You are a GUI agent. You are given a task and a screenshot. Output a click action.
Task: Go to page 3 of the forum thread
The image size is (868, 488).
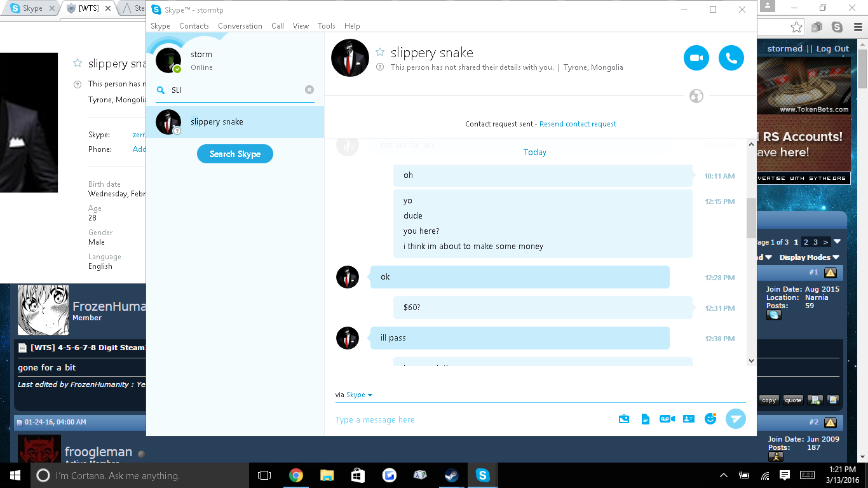[x=816, y=242]
